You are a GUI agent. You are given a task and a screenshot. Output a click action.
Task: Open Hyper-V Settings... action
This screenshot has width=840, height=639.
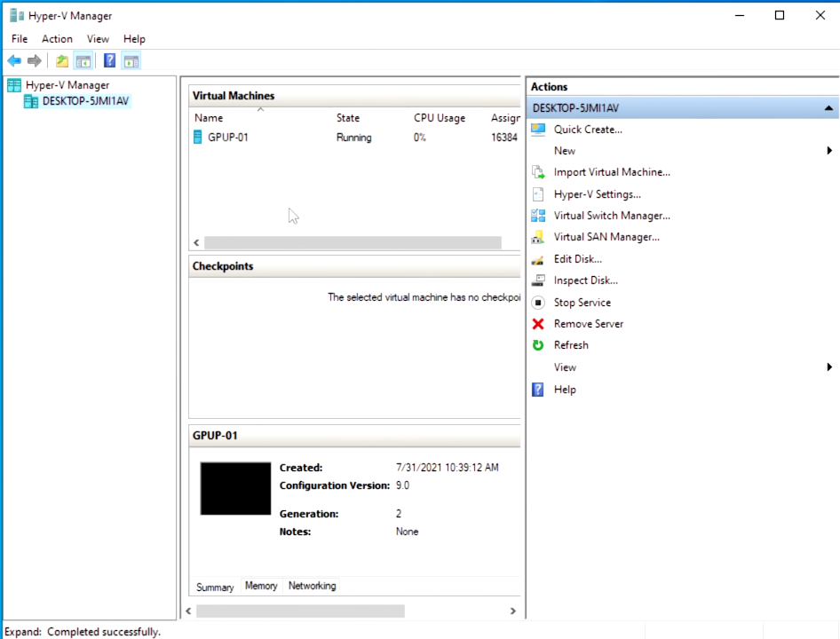pos(598,194)
